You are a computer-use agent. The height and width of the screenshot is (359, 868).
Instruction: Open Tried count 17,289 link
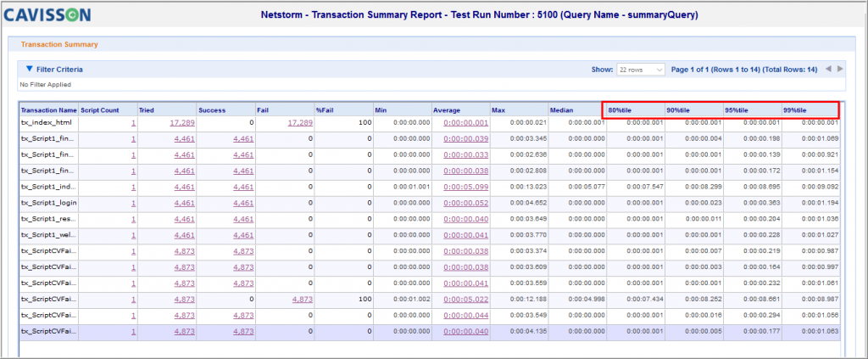pos(182,123)
